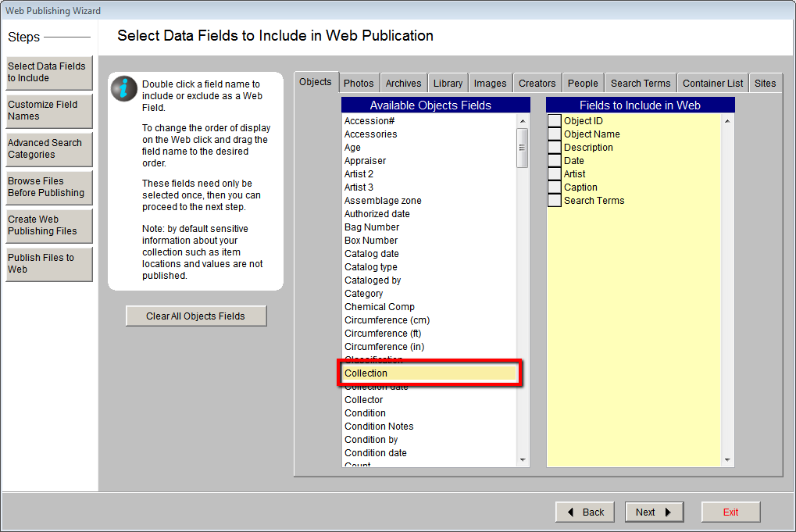Select the Artist 2 field

(429, 173)
